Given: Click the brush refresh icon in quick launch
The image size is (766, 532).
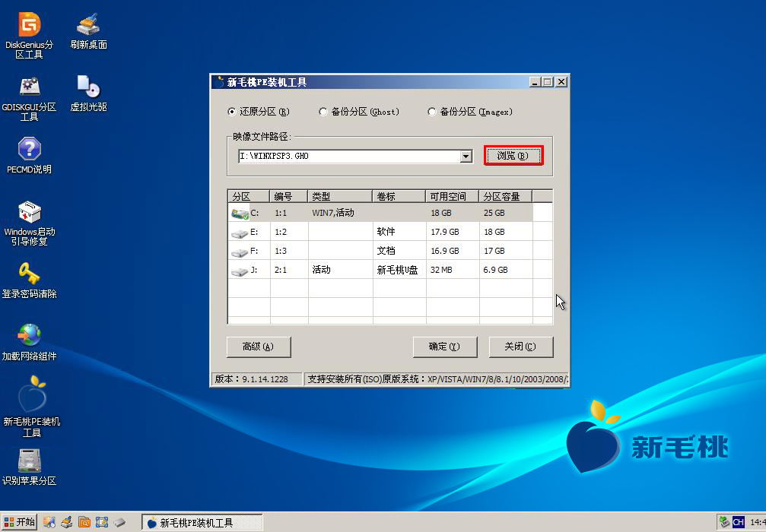Looking at the screenshot, I should [66, 522].
